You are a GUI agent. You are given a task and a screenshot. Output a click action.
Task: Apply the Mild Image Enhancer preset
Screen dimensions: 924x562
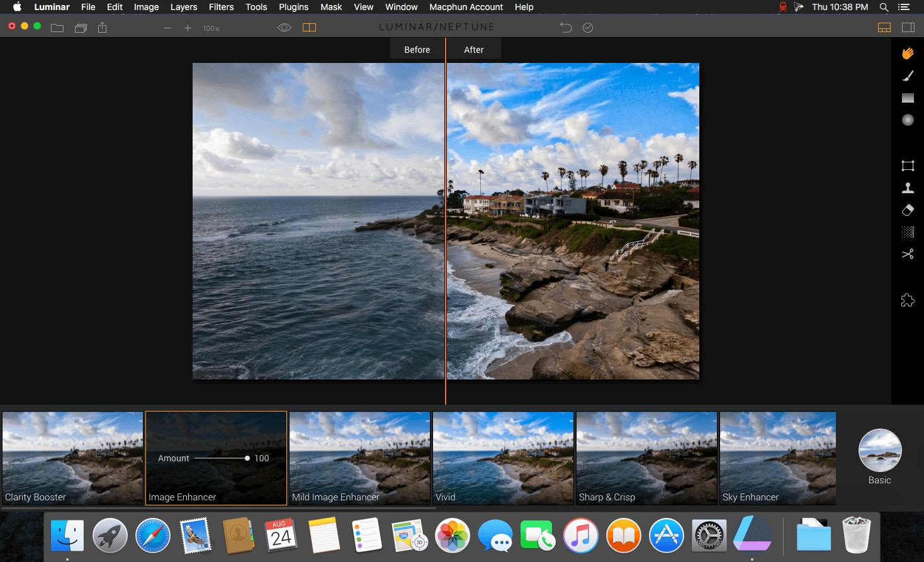click(359, 458)
